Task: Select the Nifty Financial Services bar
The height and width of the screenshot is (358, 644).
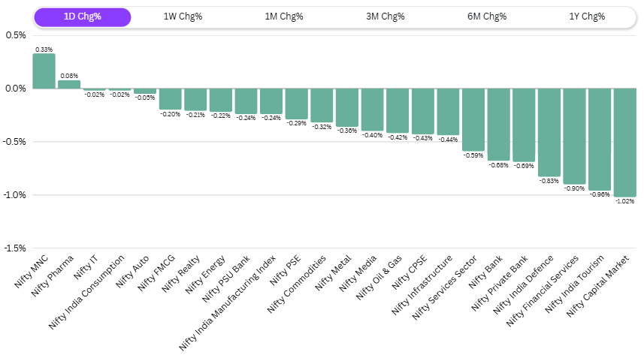Action: [574, 137]
